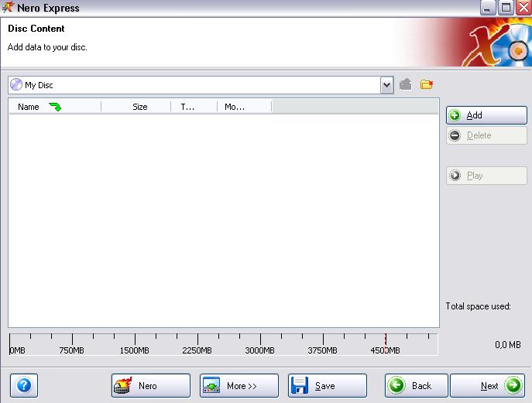Image resolution: width=532 pixels, height=403 pixels.
Task: Click the Nero Express title bar icon
Action: tap(9, 7)
